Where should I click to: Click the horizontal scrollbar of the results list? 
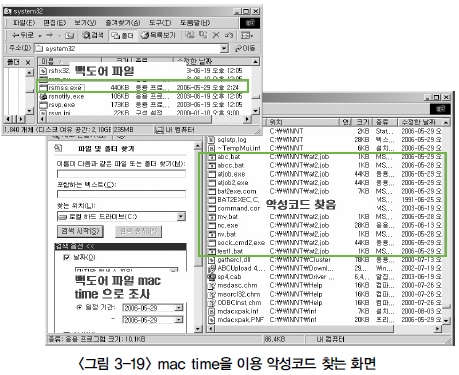(x=326, y=329)
